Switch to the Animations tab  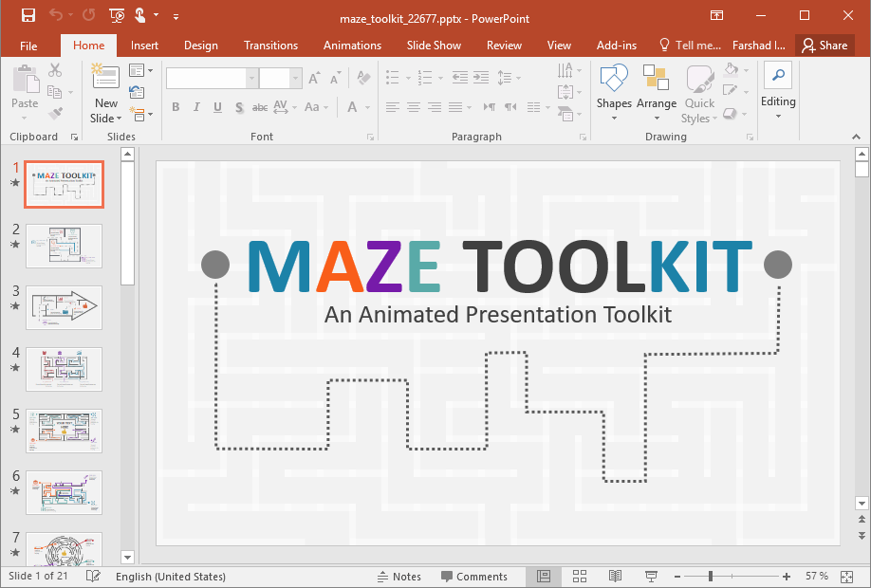pos(350,46)
